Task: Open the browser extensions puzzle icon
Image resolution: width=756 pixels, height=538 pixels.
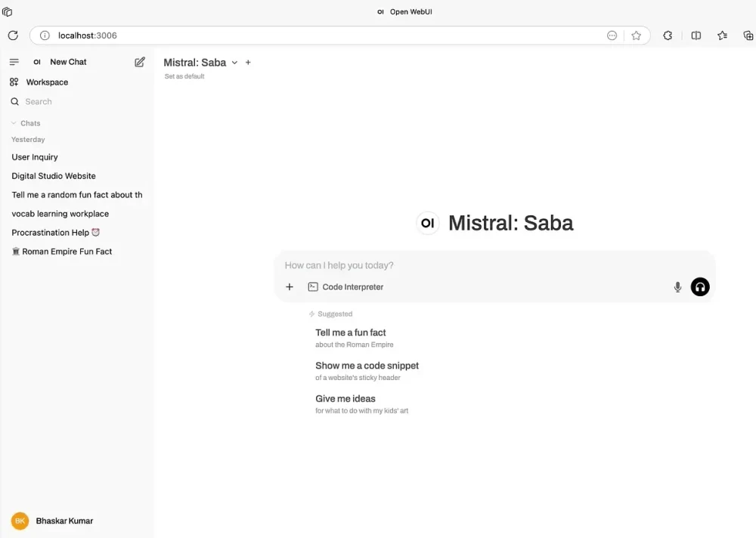Action: [668, 36]
